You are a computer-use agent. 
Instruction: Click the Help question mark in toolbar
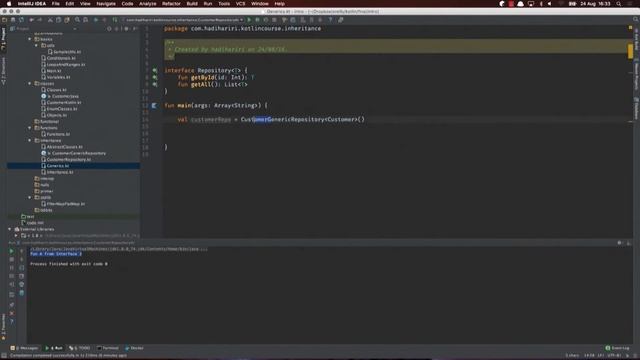[330, 20]
